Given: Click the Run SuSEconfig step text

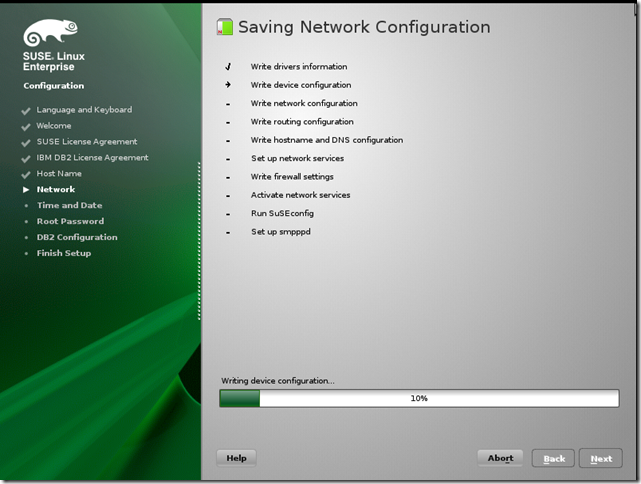Looking at the screenshot, I should point(280,214).
